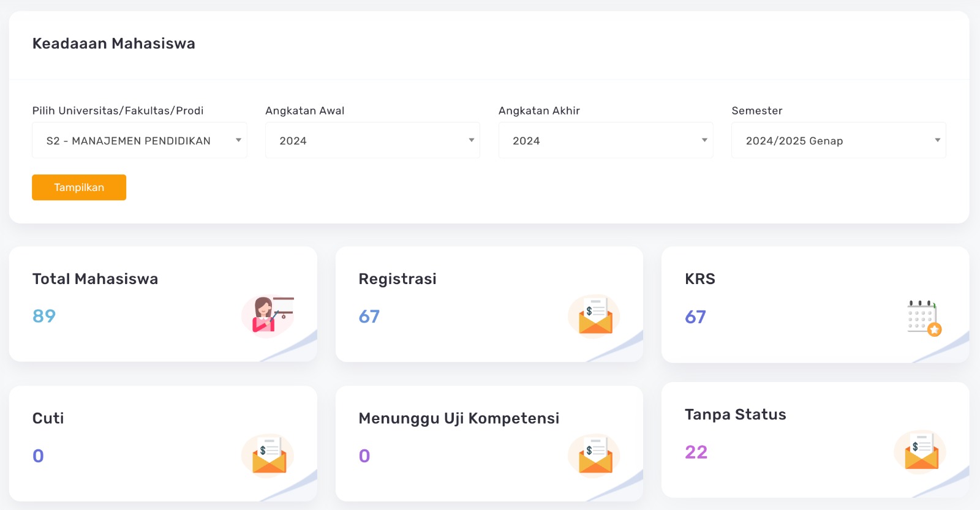
Task: Click the calendar star icon in KRS card
Action: (x=924, y=318)
